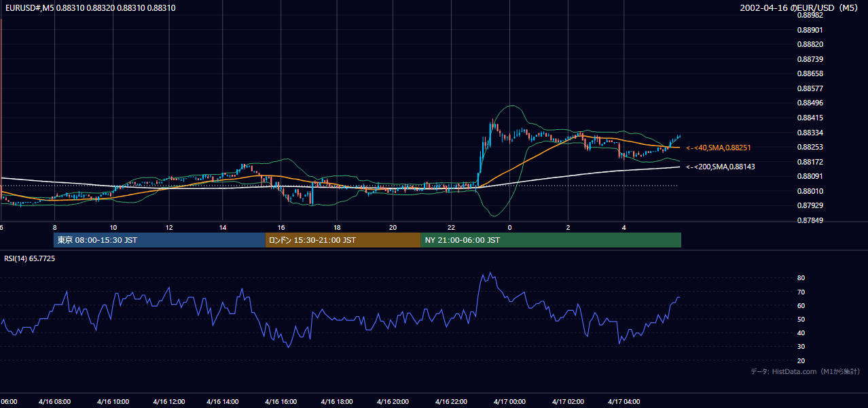
Task: Click the HistData.com data source note
Action: point(805,371)
